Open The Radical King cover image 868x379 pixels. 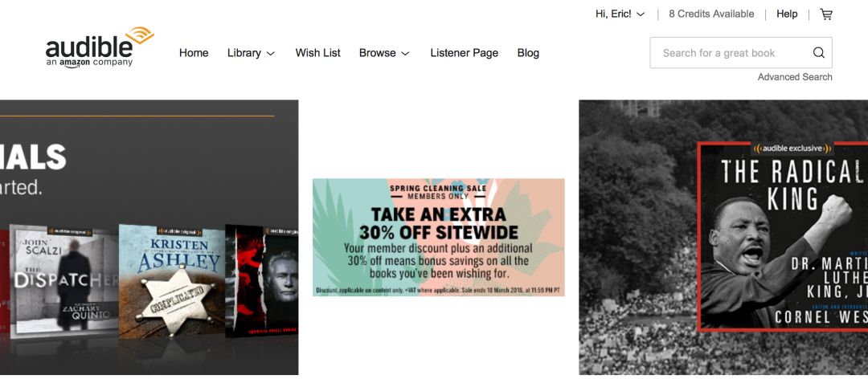782,236
